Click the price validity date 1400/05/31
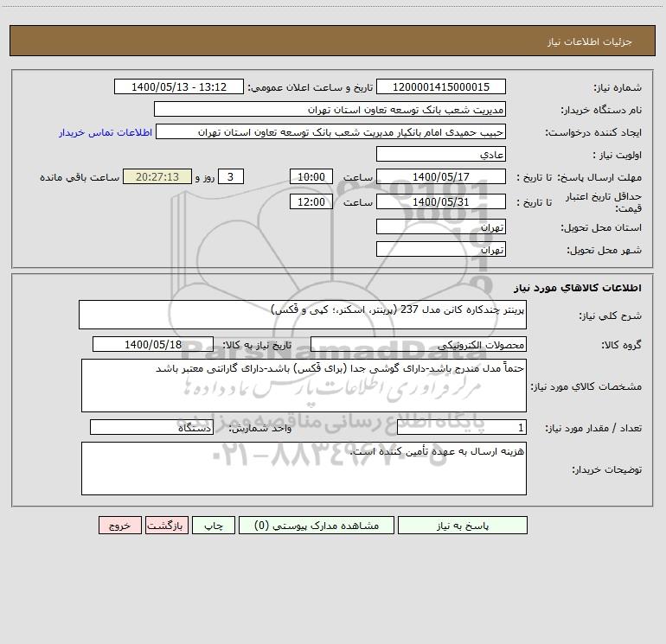This screenshot has height=644, width=666. click(x=441, y=201)
